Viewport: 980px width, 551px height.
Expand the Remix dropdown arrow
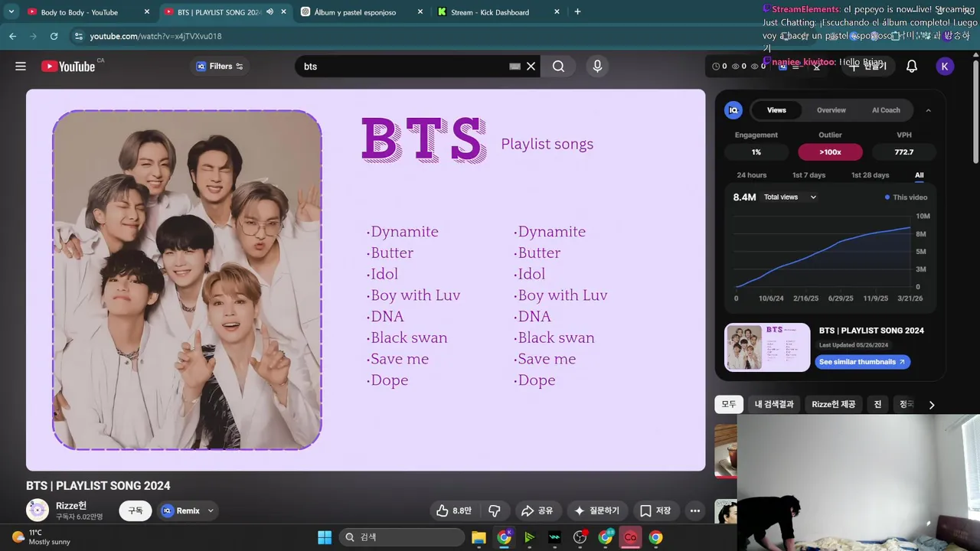pyautogui.click(x=211, y=510)
